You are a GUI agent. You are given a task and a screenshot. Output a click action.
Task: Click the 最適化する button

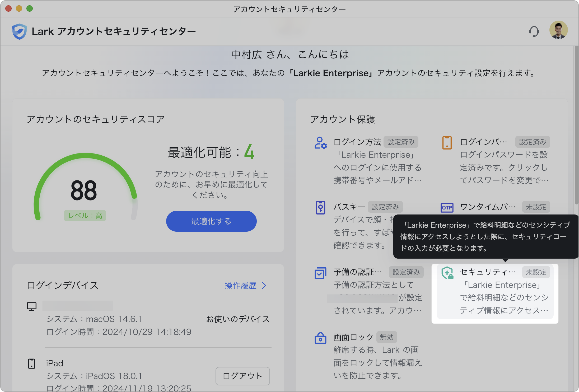coord(211,221)
